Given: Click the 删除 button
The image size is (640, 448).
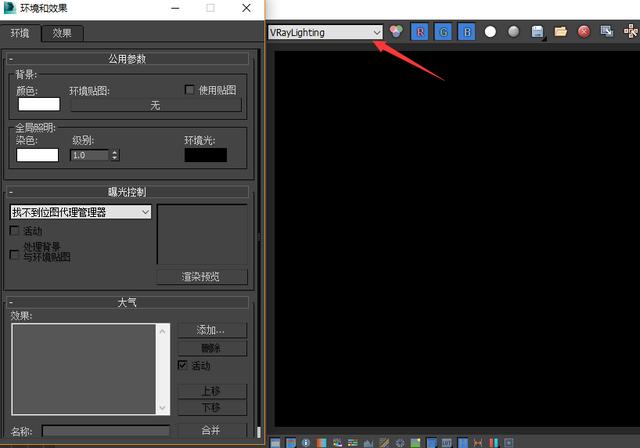Looking at the screenshot, I should (212, 348).
